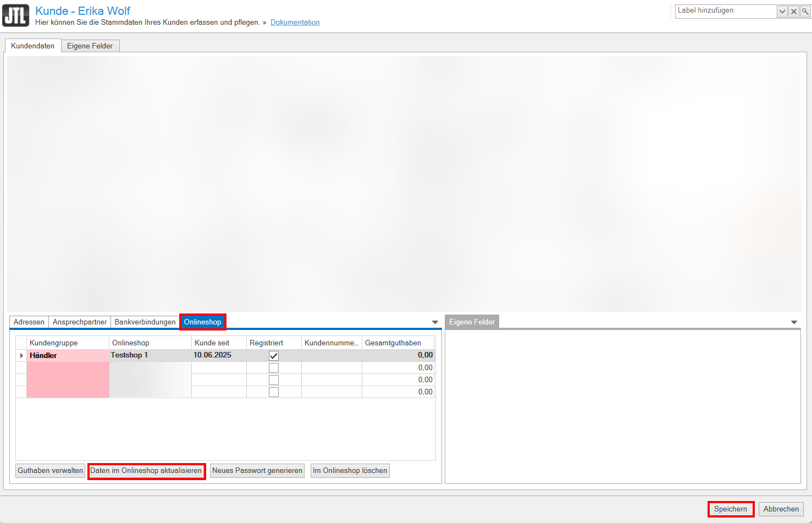Clear the label field with the X icon
The height and width of the screenshot is (523, 812).
tap(794, 12)
